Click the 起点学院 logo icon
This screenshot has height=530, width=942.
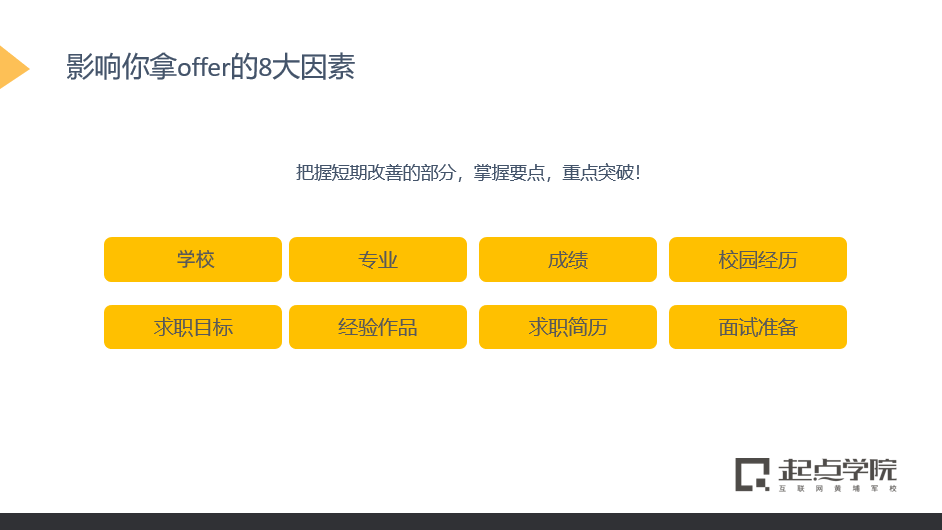pos(752,474)
